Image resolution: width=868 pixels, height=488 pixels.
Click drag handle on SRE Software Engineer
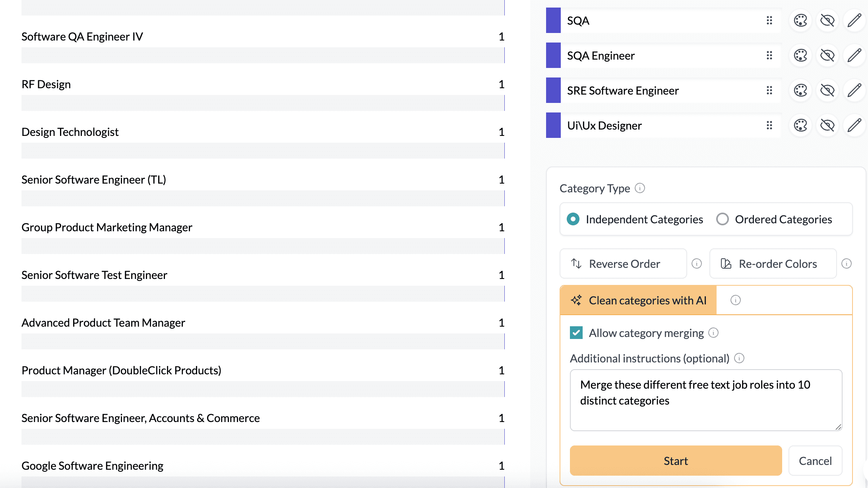(x=769, y=90)
